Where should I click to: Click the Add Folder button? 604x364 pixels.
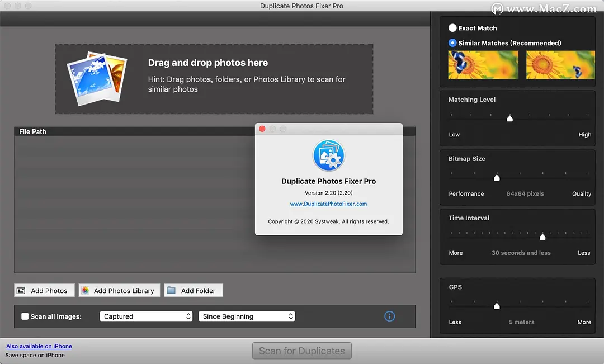click(x=194, y=290)
